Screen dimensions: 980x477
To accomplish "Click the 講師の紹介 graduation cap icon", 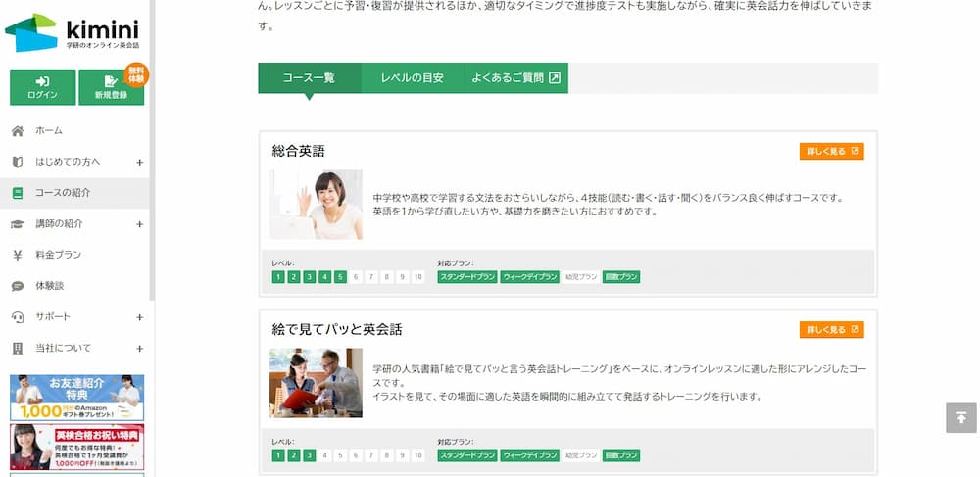I will 18,224.
